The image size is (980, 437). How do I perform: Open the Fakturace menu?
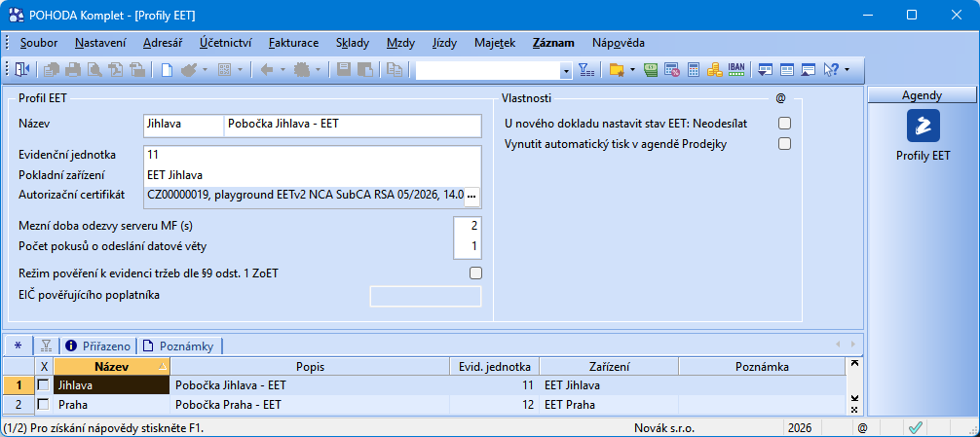pos(294,43)
